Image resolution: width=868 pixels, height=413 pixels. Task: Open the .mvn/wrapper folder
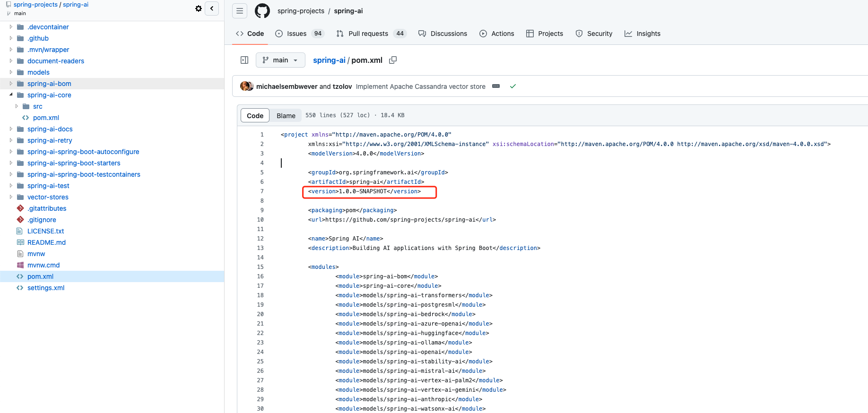(48, 50)
